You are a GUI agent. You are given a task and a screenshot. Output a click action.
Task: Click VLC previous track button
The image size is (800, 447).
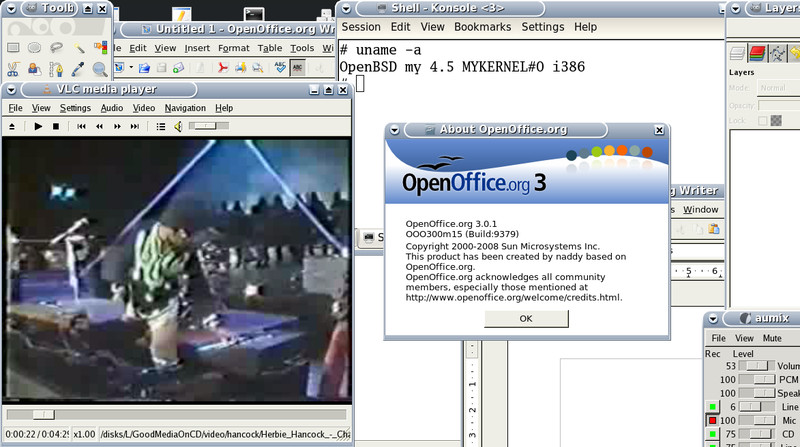pos(81,126)
